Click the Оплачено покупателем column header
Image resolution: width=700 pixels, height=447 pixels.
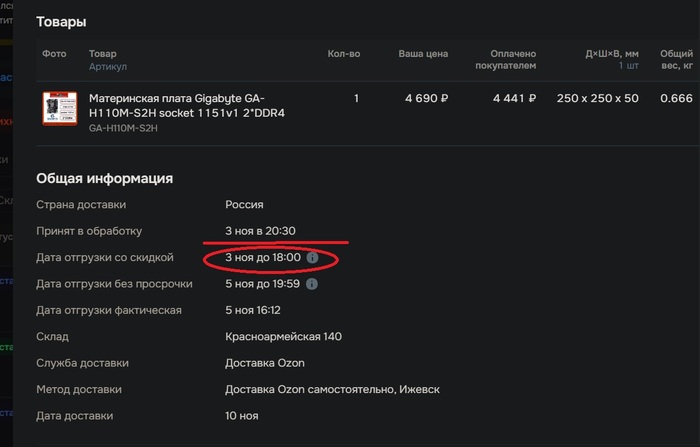pyautogui.click(x=509, y=59)
